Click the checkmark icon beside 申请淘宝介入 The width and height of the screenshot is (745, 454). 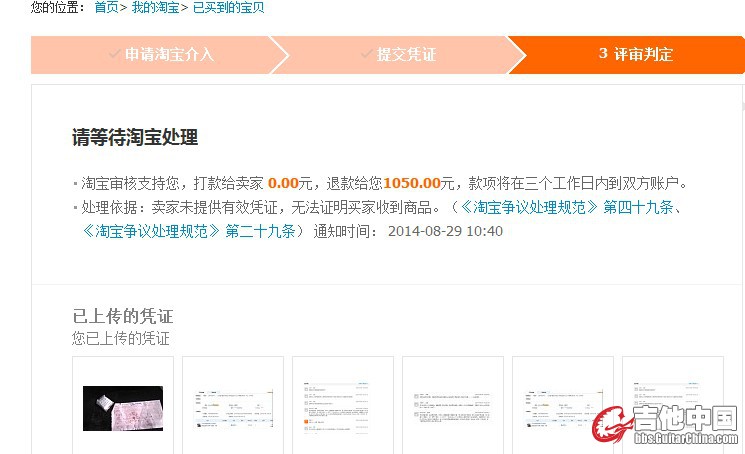114,53
